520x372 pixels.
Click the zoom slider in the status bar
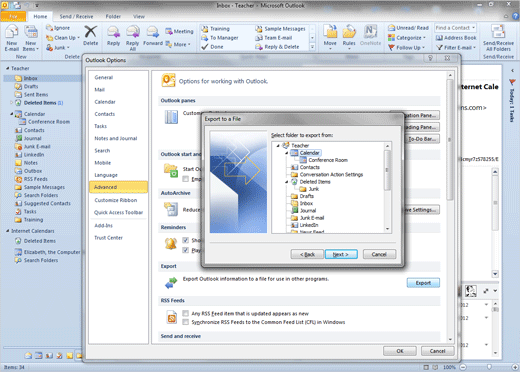click(488, 367)
